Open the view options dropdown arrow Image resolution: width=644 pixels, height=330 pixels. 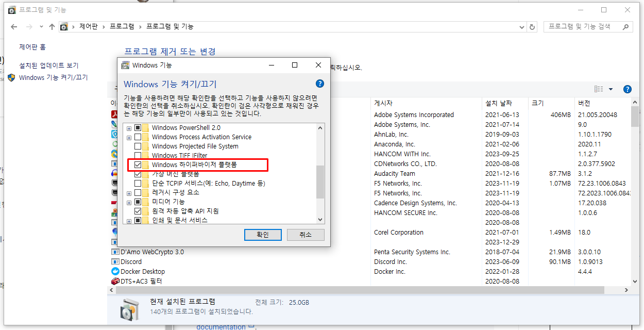coord(611,89)
